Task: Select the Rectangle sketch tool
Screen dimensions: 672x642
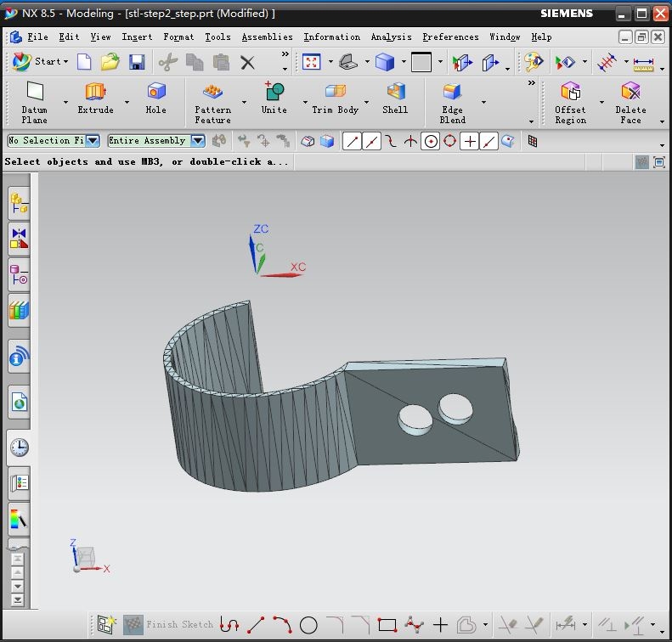Action: (x=387, y=625)
